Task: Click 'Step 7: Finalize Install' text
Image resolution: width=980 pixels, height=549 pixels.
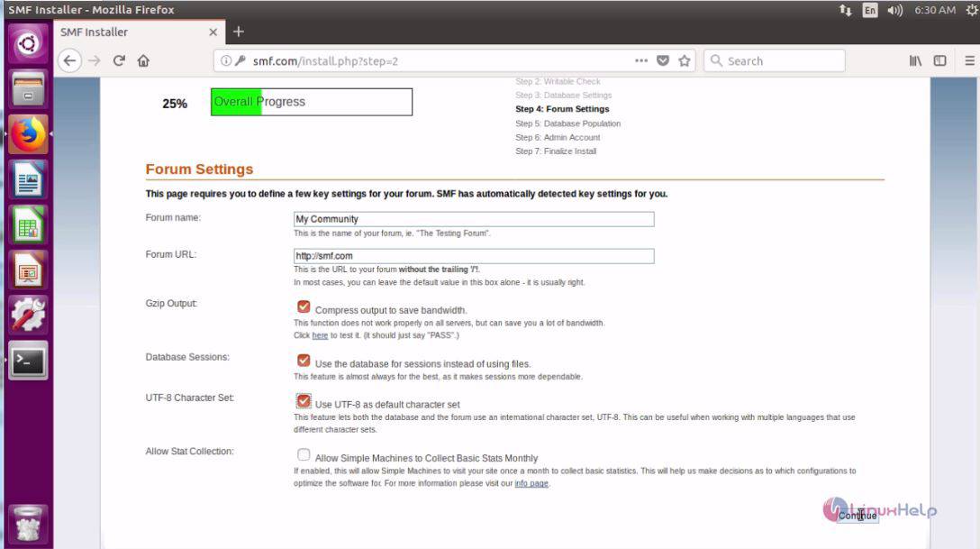Action: (556, 151)
